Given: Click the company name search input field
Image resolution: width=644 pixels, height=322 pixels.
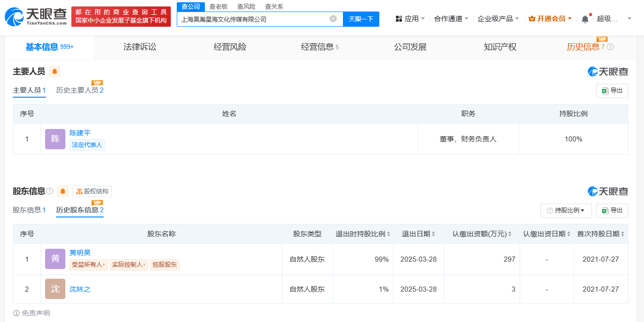Looking at the screenshot, I should tap(253, 19).
